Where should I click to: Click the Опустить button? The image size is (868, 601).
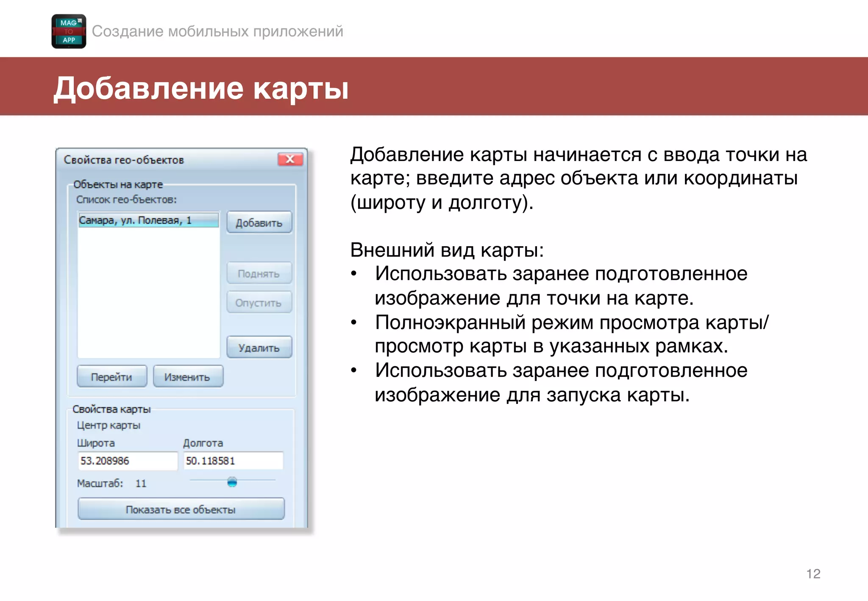point(259,303)
